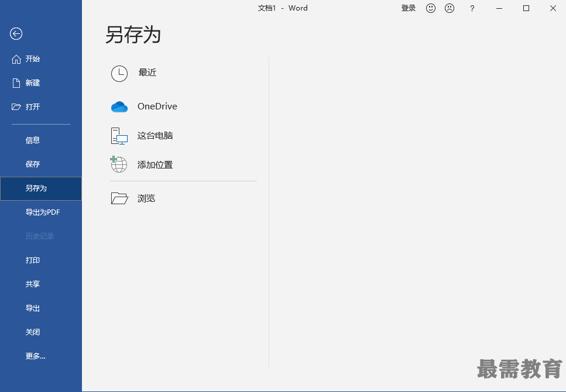Click the blank page icon beside 新建
Screen dimensions: 566x392
coord(16,83)
